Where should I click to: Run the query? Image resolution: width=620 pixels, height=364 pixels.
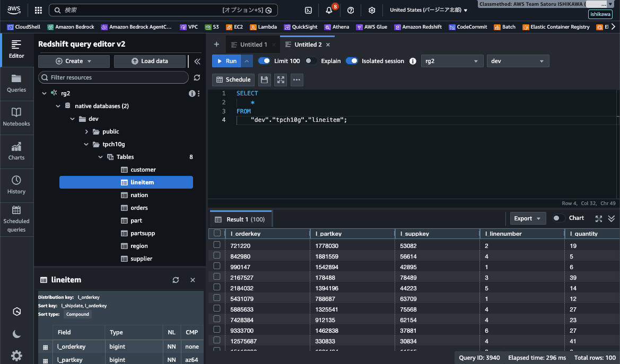(227, 61)
